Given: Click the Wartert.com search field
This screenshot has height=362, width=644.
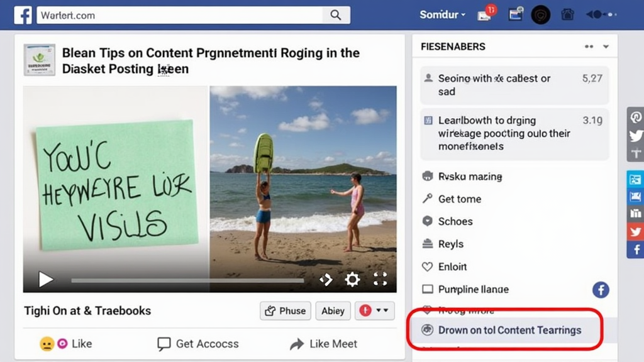Looking at the screenshot, I should click(179, 15).
